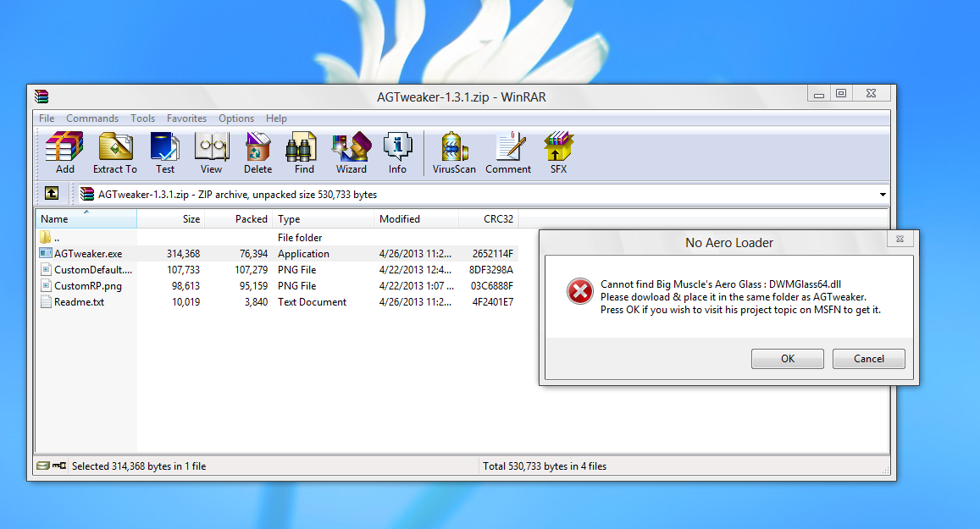This screenshot has width=980, height=529.
Task: Open the Tools menu
Action: (x=142, y=118)
